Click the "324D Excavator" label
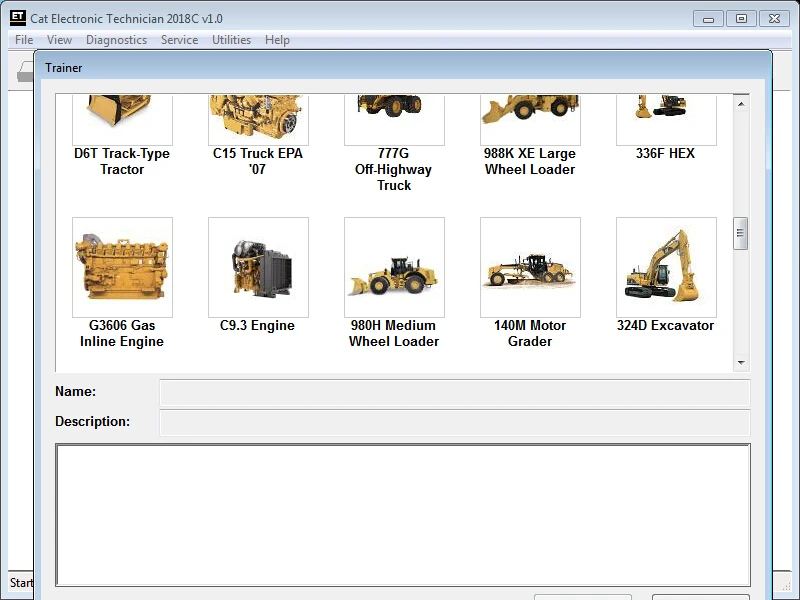 point(665,326)
